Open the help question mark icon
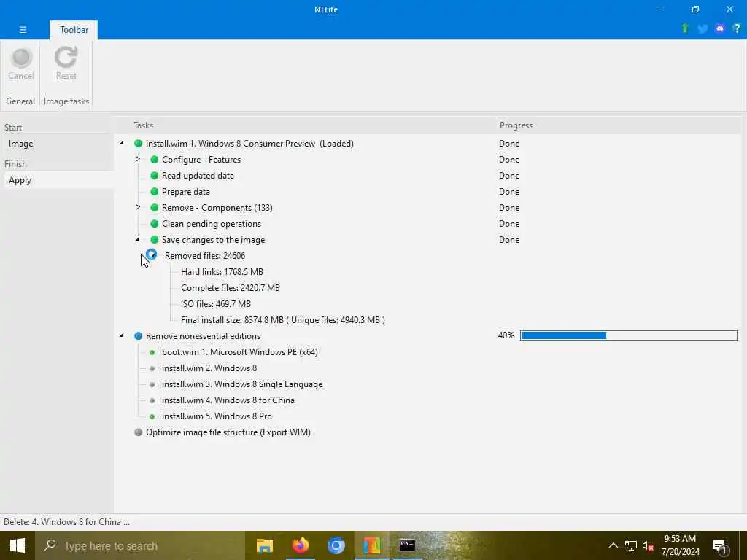Screen dimensions: 747x560 coord(737,28)
